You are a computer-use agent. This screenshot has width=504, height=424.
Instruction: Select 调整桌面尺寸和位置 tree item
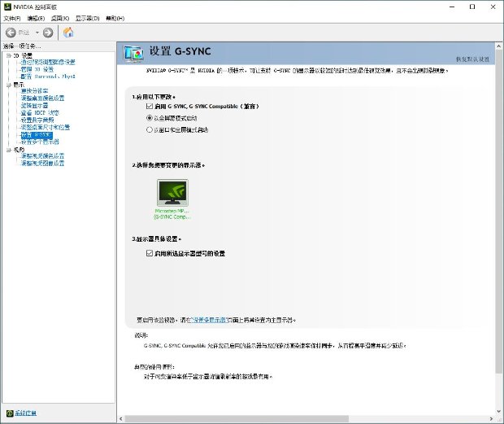[46, 127]
